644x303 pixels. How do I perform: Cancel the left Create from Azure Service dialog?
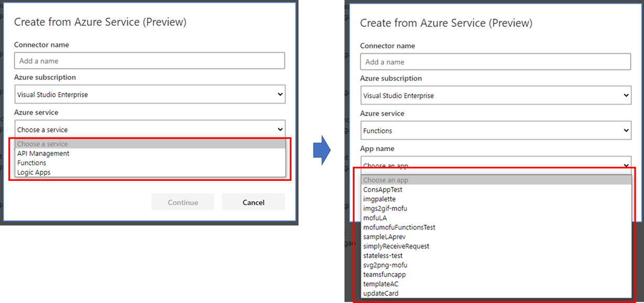(253, 202)
